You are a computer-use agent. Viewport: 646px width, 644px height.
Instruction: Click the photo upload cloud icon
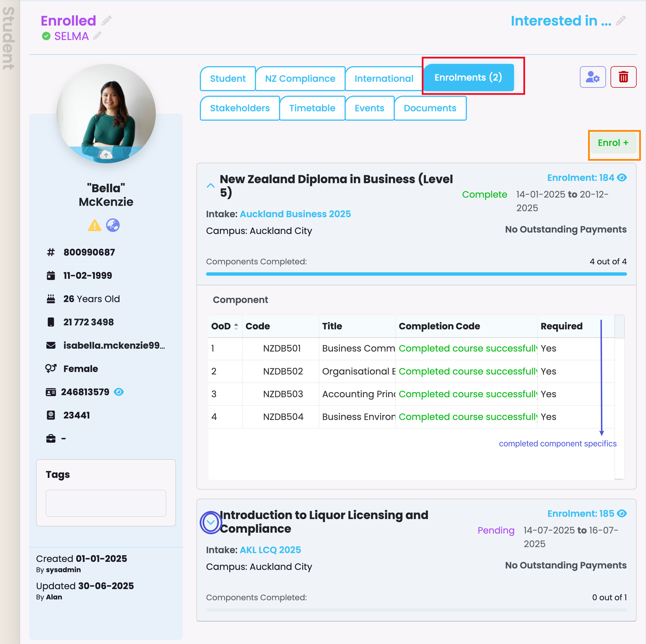click(106, 155)
